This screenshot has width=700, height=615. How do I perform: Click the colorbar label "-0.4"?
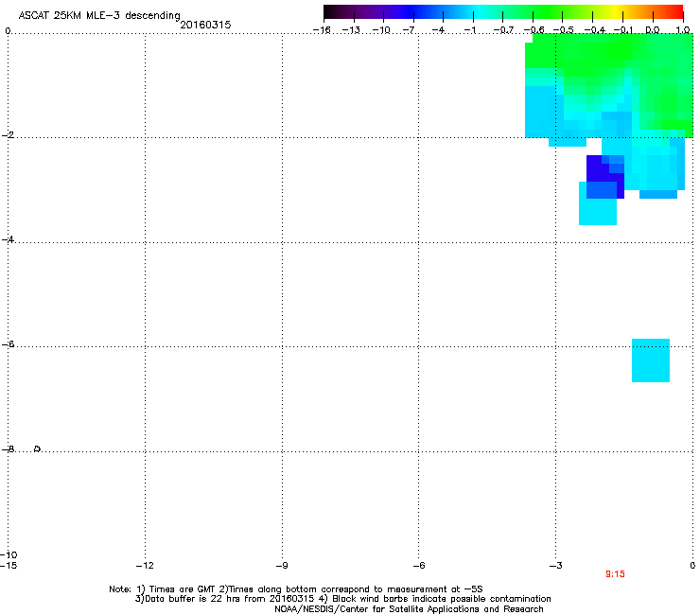pyautogui.click(x=595, y=30)
